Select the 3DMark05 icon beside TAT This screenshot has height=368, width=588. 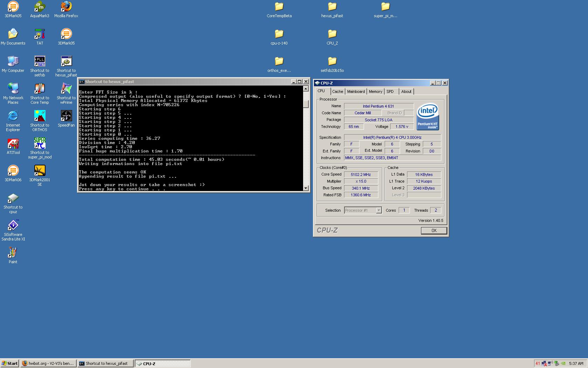(66, 37)
